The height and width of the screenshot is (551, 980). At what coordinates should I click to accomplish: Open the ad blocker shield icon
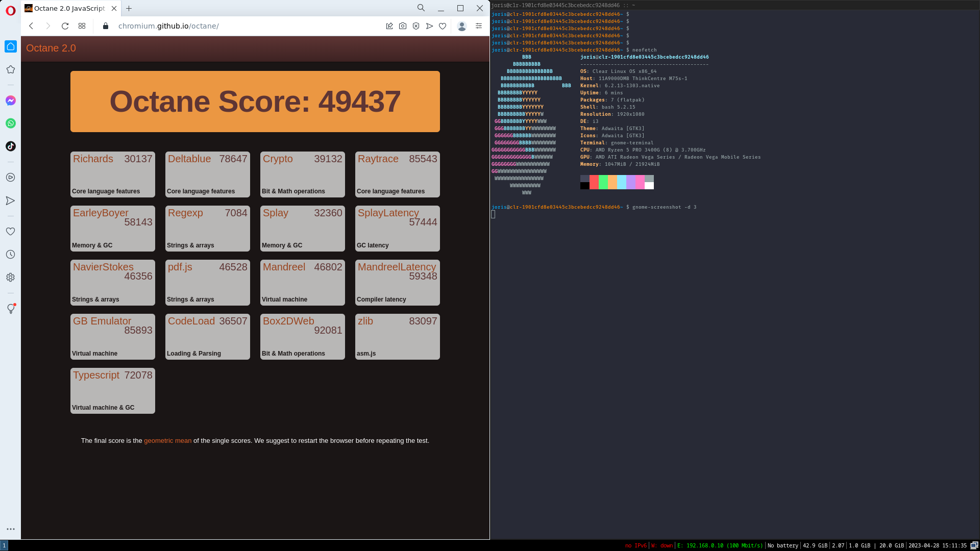click(x=416, y=26)
